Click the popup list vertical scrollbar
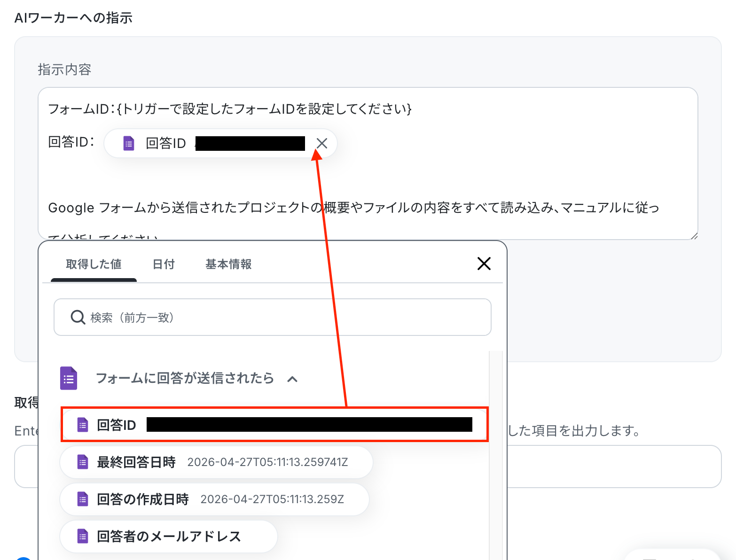 click(496, 455)
